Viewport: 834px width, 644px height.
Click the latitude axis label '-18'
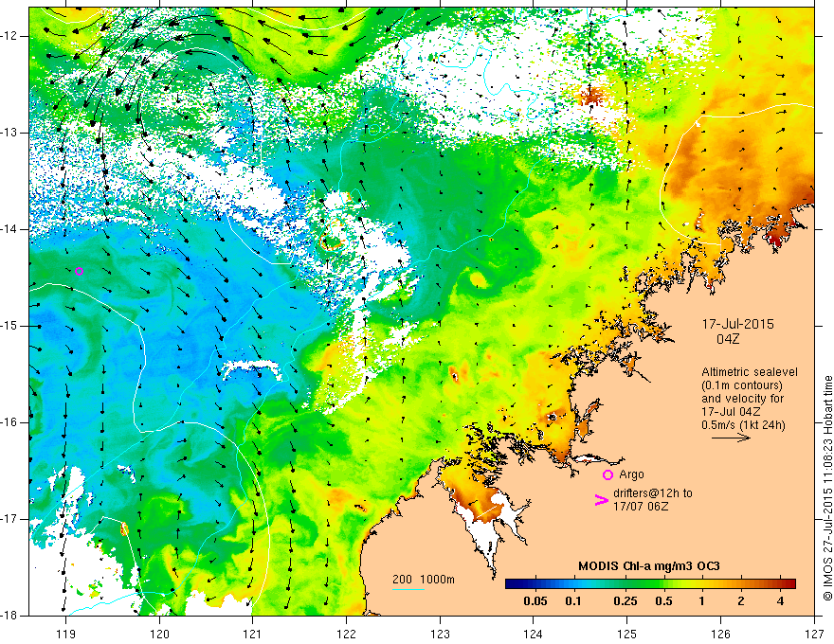(x=10, y=616)
